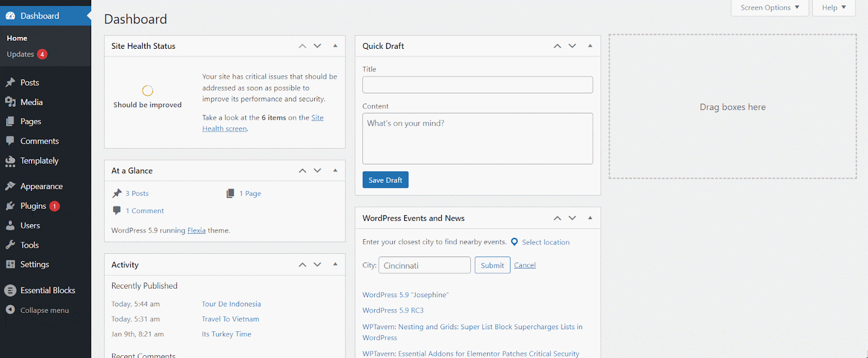Collapse the Activity panel
The image size is (868, 358).
click(x=335, y=264)
